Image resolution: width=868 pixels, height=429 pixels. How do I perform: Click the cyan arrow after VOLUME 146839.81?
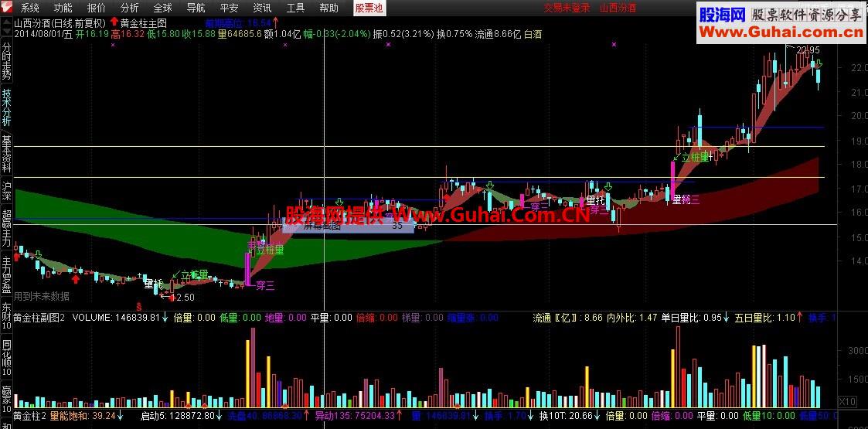coord(165,318)
